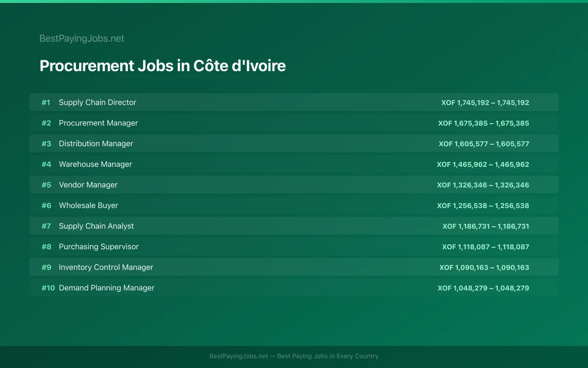Click the BestPayingJobs.net header text

[x=82, y=38]
